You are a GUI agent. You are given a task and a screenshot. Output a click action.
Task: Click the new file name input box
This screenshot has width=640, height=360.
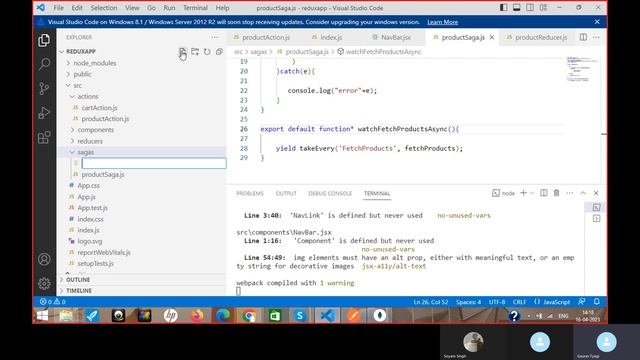154,163
